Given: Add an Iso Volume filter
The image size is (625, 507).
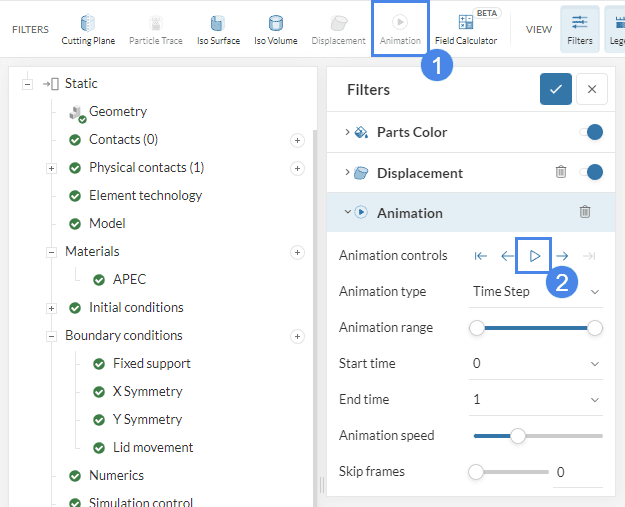Looking at the screenshot, I should pyautogui.click(x=274, y=28).
